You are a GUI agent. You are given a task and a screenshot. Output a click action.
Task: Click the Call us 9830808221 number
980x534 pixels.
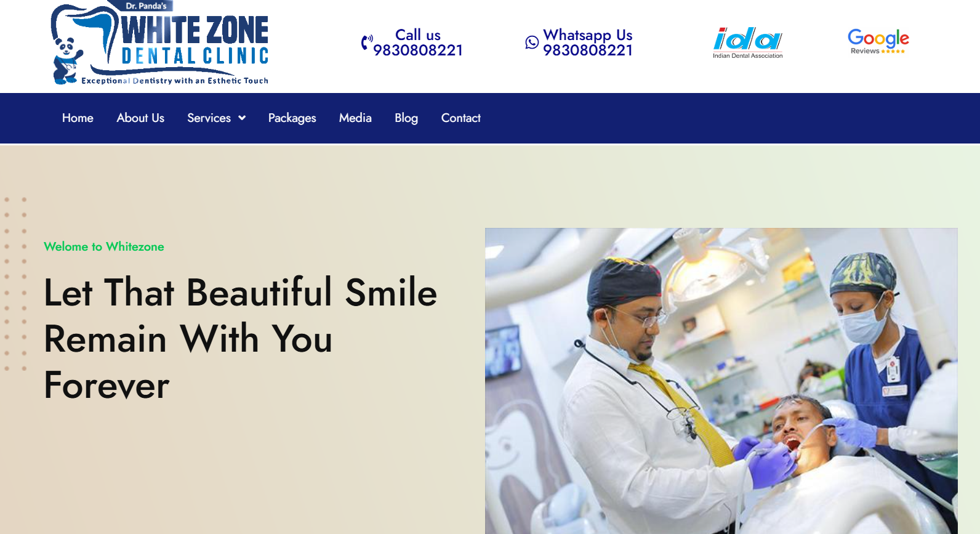click(418, 42)
